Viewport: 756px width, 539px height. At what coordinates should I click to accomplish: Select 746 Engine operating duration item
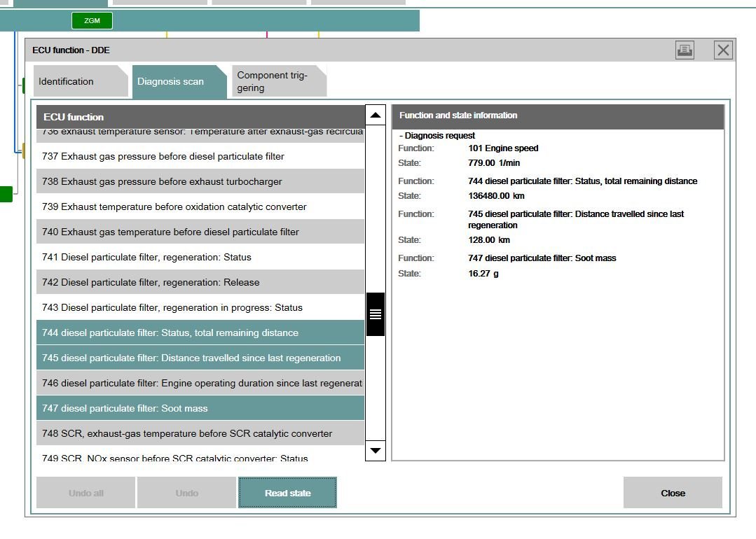(x=200, y=383)
